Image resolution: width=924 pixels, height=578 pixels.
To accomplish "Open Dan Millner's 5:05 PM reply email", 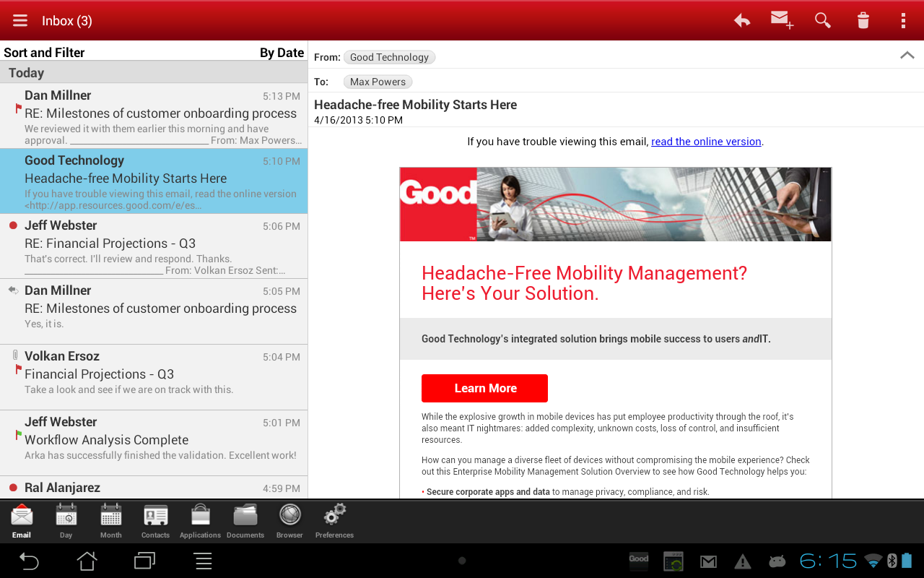I will (x=154, y=311).
